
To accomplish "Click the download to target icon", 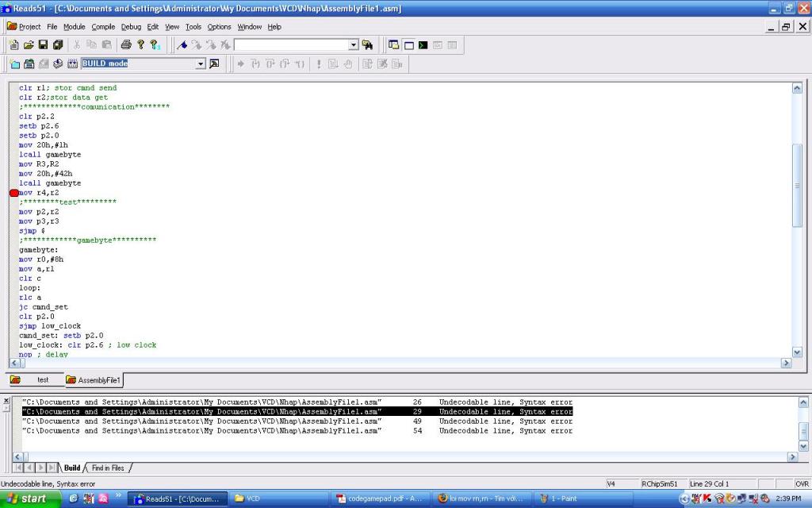I will [58, 63].
